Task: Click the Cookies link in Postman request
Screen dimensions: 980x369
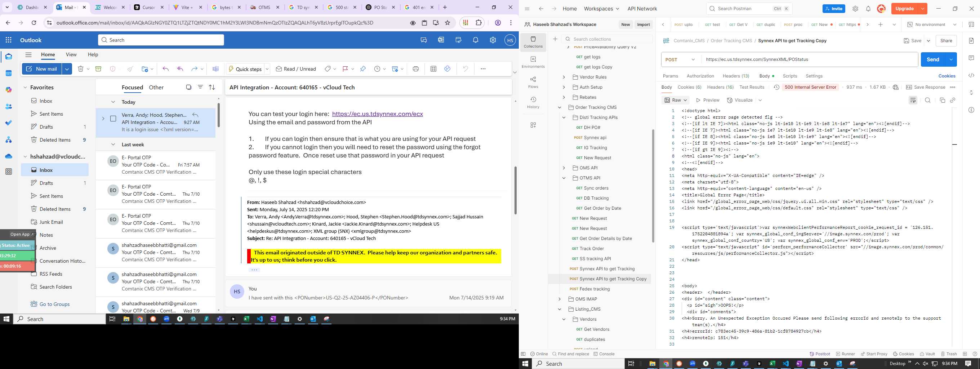Action: [947, 76]
